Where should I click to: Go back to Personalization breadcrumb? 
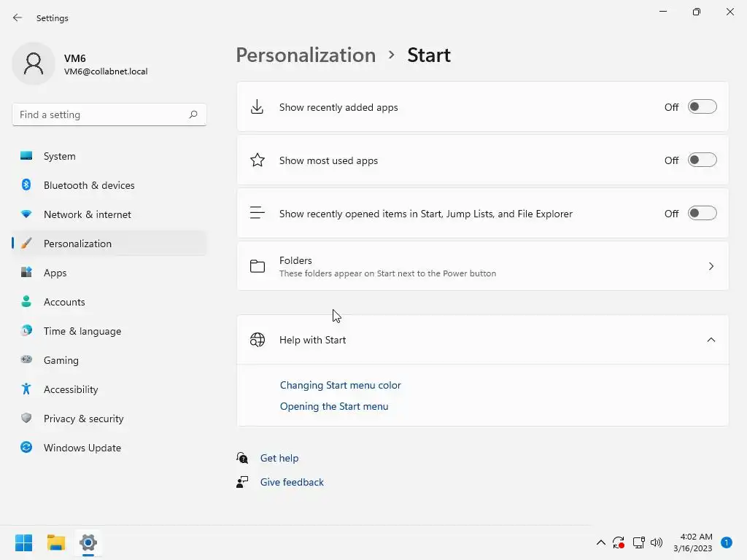point(306,55)
